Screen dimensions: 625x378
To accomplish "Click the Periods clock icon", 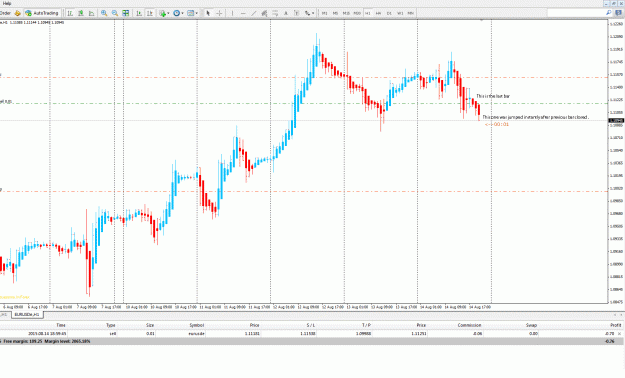I will point(177,13).
